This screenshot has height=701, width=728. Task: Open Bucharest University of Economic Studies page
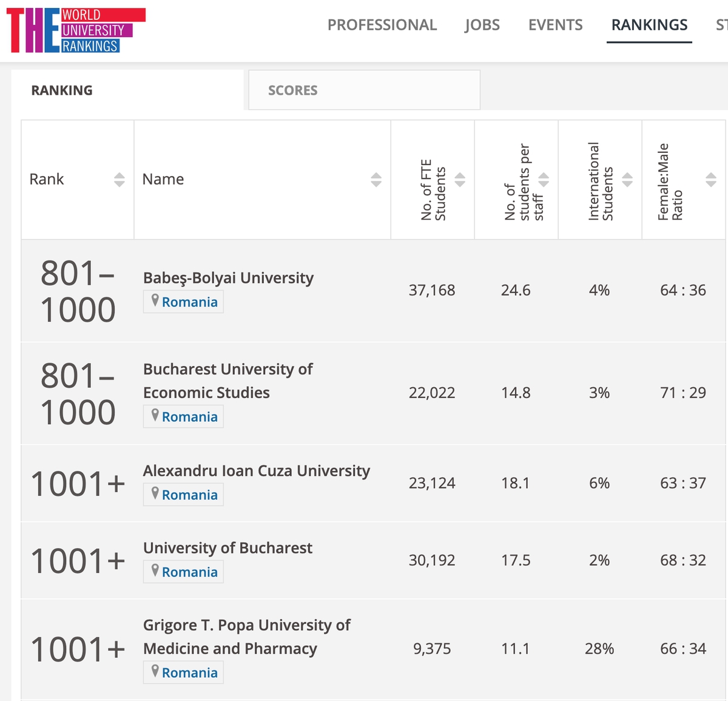(228, 381)
